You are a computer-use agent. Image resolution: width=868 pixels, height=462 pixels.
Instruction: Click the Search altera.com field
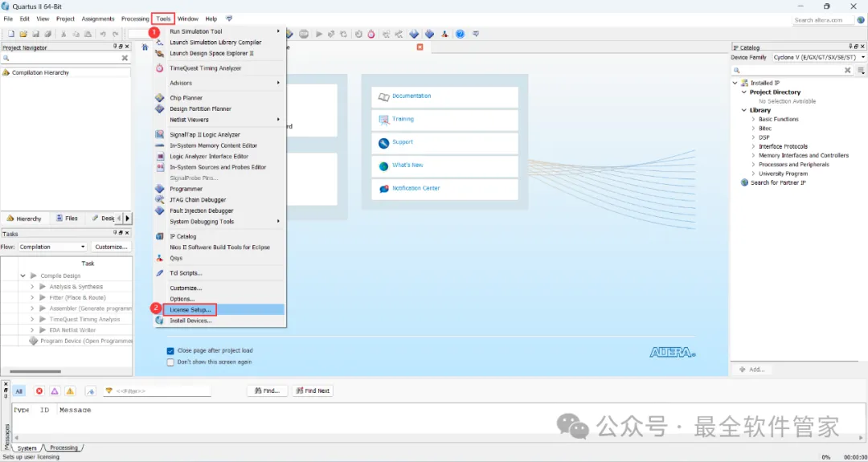point(824,20)
